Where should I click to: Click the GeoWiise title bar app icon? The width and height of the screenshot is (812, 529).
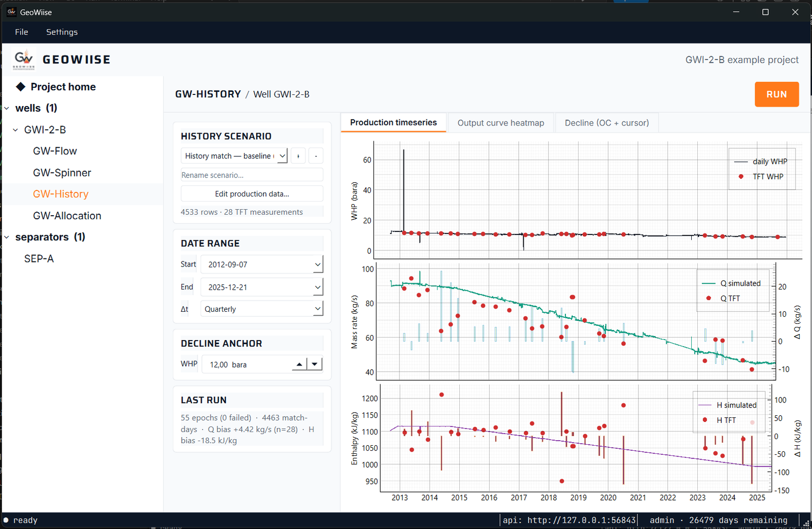[11, 12]
